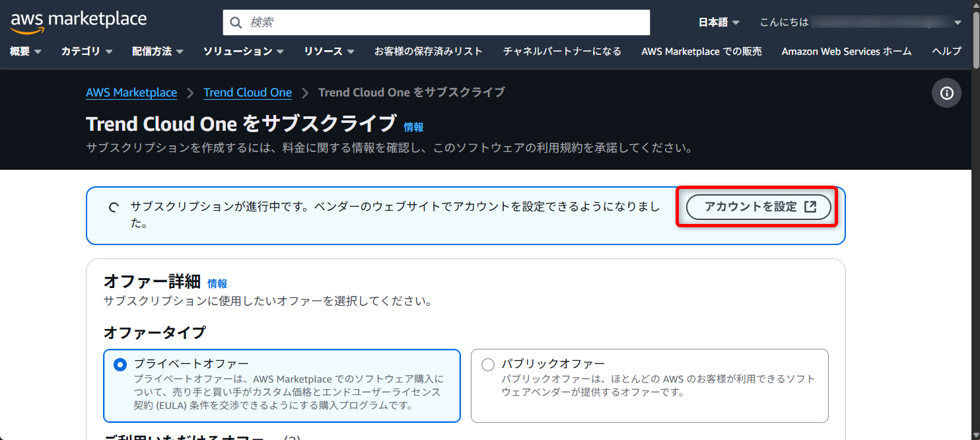
Task: Go to チャネルパートナーになる
Action: click(562, 51)
